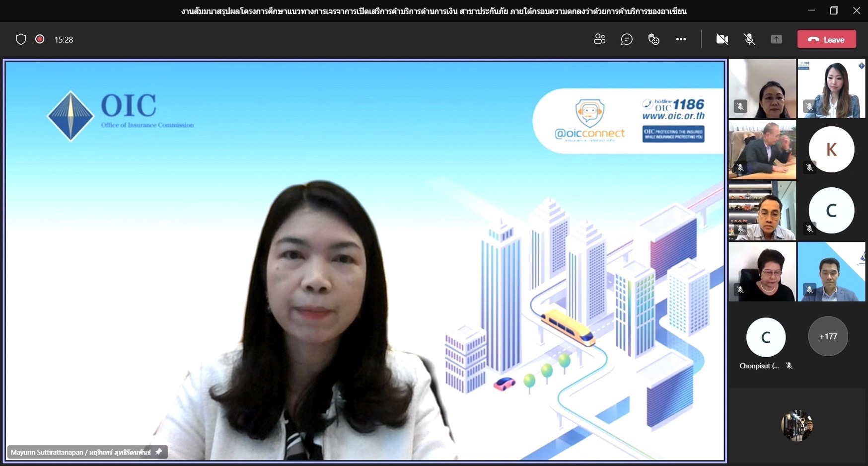Open the reactions and raise hand icon
The width and height of the screenshot is (868, 466).
(x=653, y=39)
